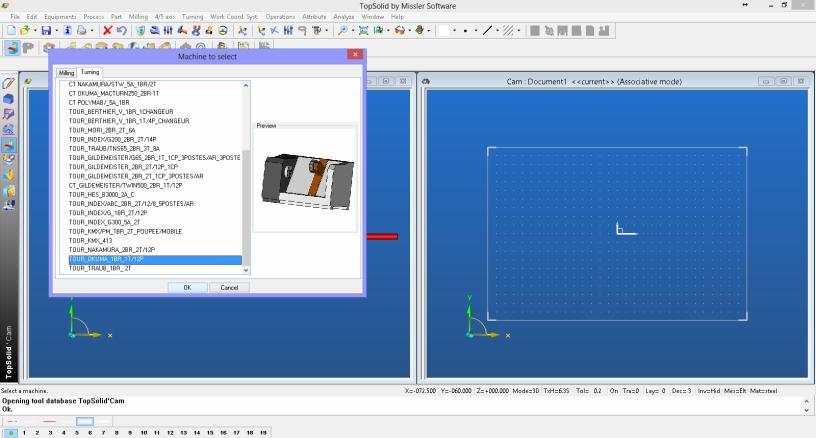Click the highlighted machining icon in second toolbar
The height and width of the screenshot is (438, 816).
12,48
